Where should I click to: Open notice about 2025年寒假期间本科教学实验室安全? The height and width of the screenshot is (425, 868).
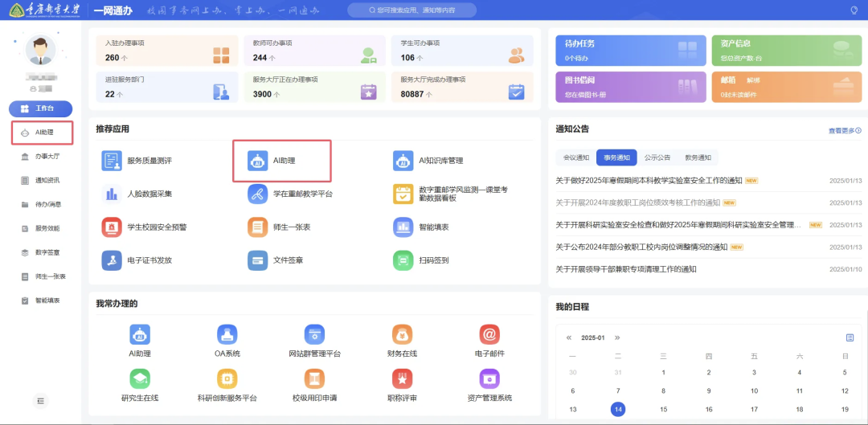coord(649,181)
